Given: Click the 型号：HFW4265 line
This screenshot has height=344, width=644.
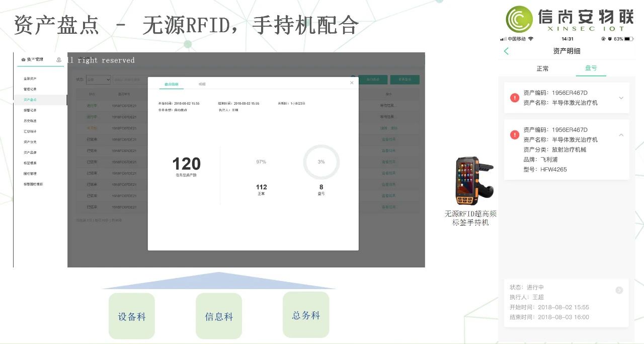Looking at the screenshot, I should (545, 169).
